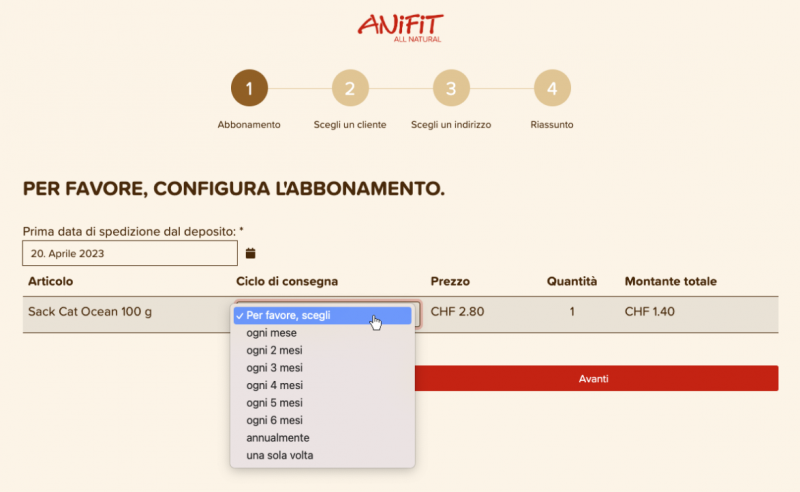Image resolution: width=800 pixels, height=492 pixels.
Task: Choose 'ogni mese' delivery cycle
Action: [271, 333]
